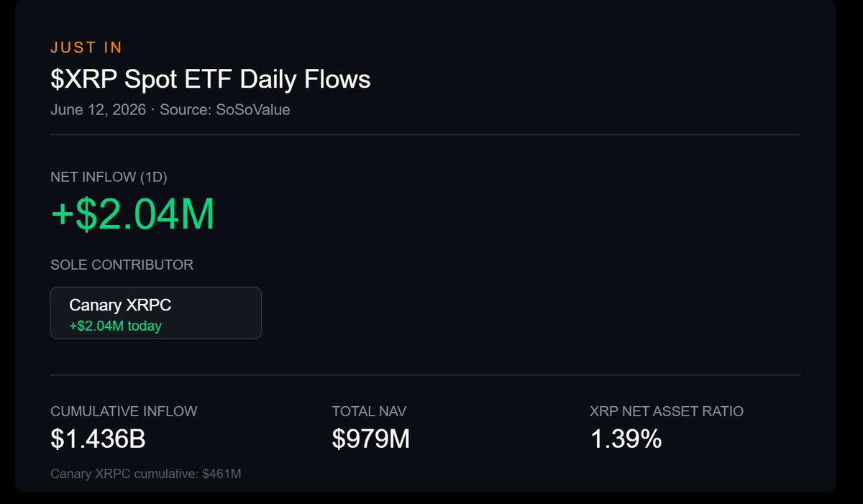Open the Canary XRPC contributor card
Image resolution: width=863 pixels, height=504 pixels.
[x=156, y=313]
